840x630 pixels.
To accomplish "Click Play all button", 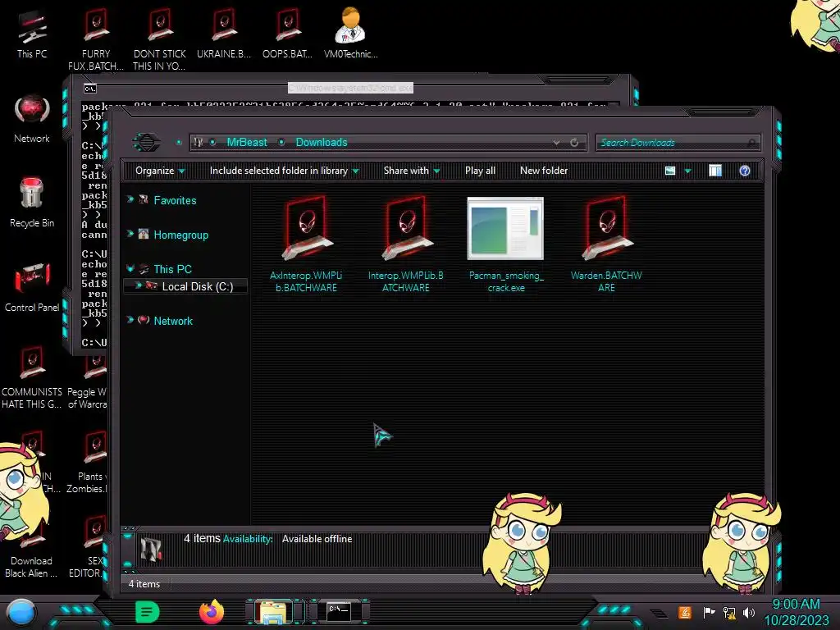I will pos(480,171).
